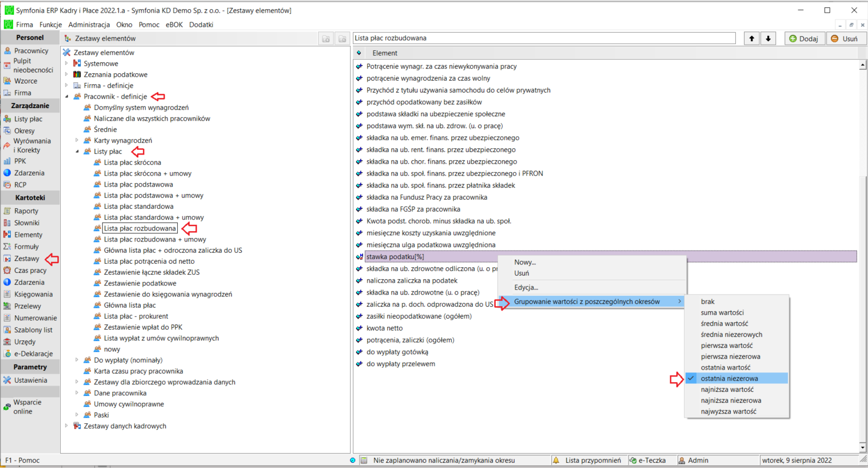Expand Firma - definicje tree node
This screenshot has width=868, height=468.
pos(67,85)
